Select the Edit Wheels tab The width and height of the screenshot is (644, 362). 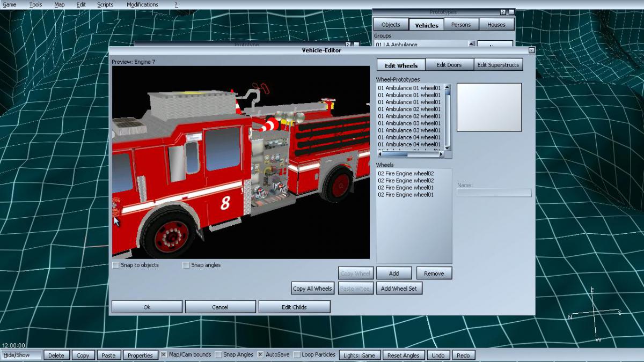(401, 65)
